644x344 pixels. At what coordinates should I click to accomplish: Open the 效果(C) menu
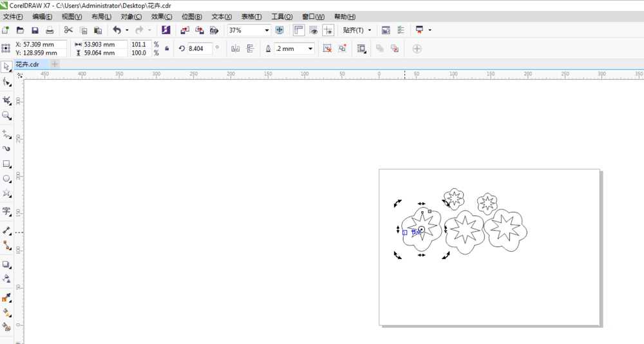[x=161, y=16]
